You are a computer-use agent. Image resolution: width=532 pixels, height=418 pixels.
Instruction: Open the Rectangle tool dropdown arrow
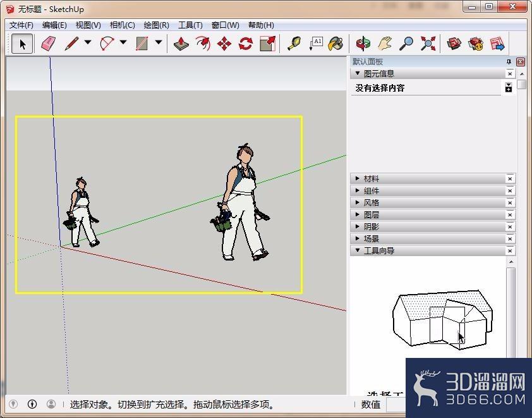[x=159, y=43]
